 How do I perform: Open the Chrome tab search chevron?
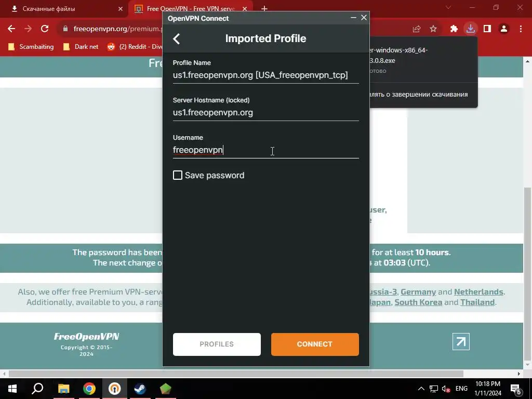448,7
